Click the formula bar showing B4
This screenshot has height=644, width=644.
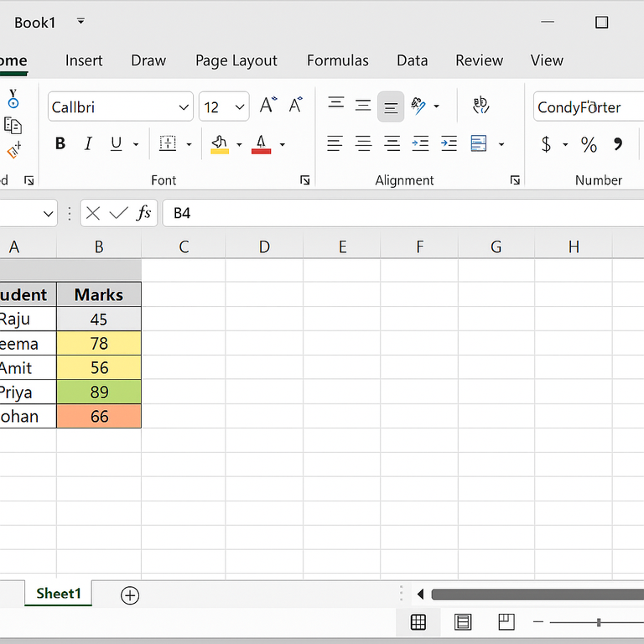pyautogui.click(x=403, y=213)
